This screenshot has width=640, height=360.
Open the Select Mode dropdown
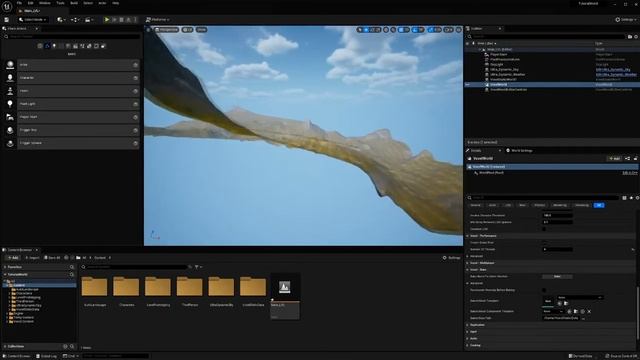tap(33, 20)
